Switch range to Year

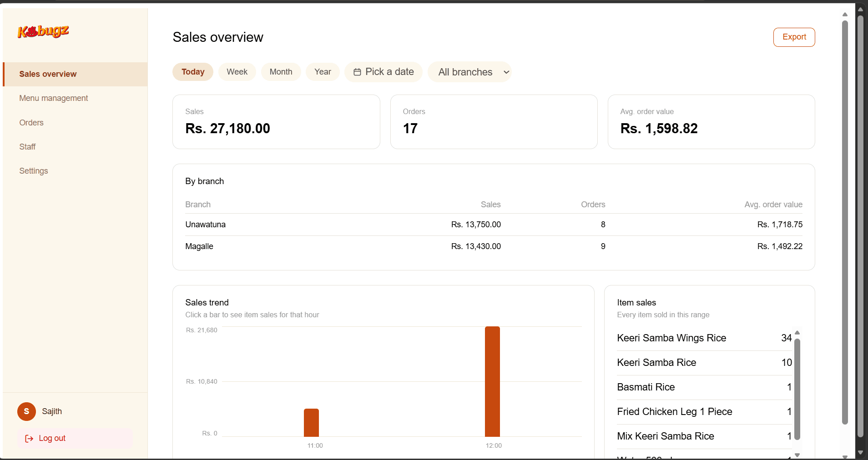point(323,72)
